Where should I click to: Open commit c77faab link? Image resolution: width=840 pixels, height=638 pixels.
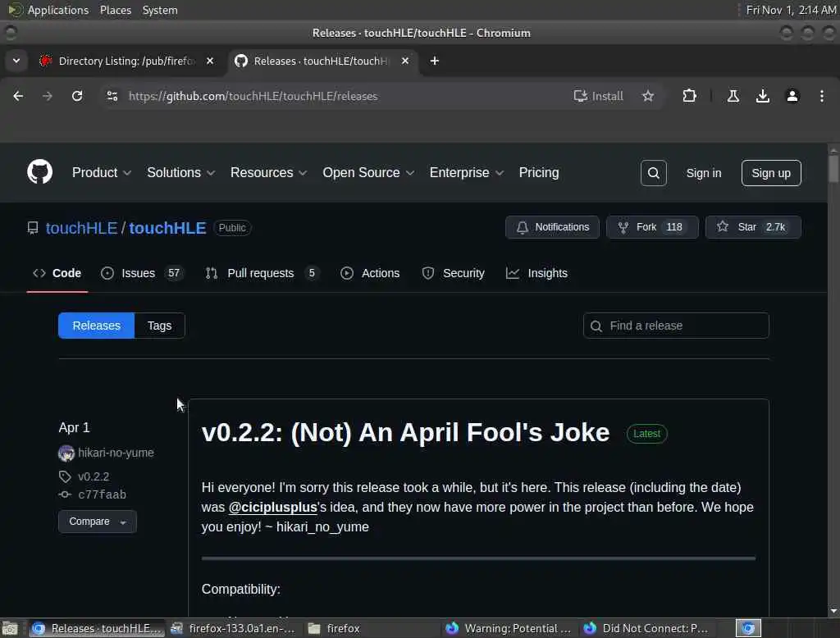click(103, 494)
